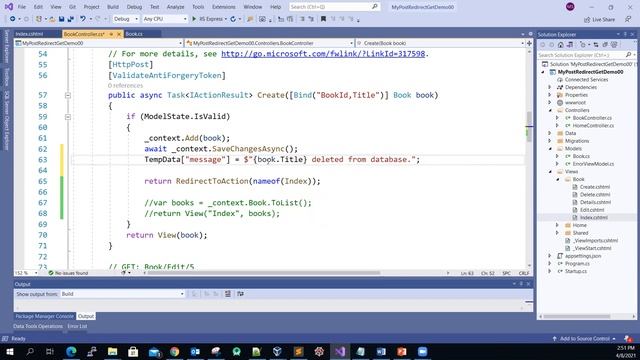Click the pin icon on BookController.cs tab
This screenshot has width=640, height=360.
coord(111,34)
